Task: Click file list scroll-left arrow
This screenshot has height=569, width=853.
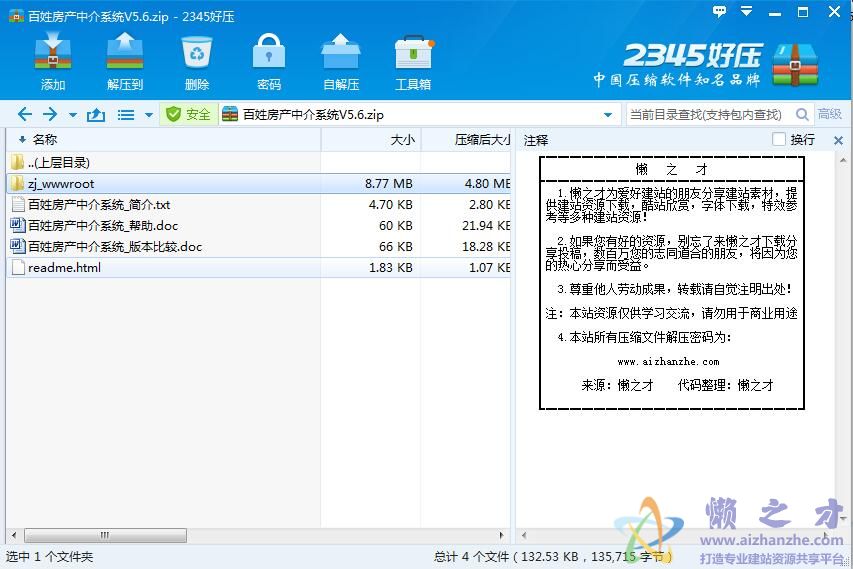Action: click(x=14, y=535)
